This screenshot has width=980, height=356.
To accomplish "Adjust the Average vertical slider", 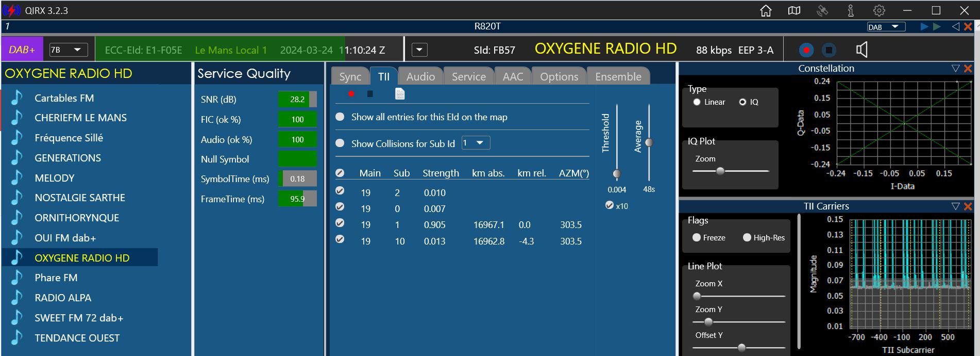I will [649, 142].
